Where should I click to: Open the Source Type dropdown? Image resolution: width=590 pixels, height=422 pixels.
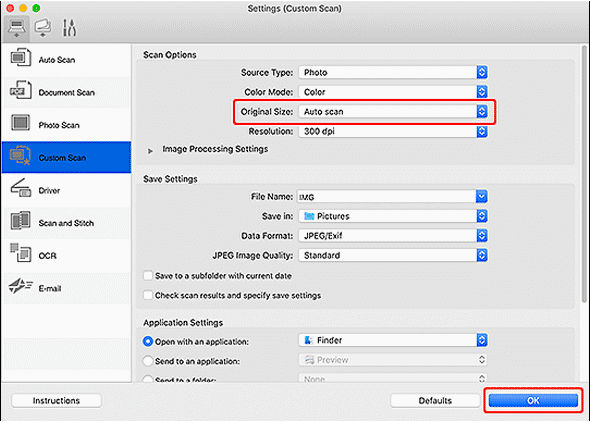click(x=393, y=72)
